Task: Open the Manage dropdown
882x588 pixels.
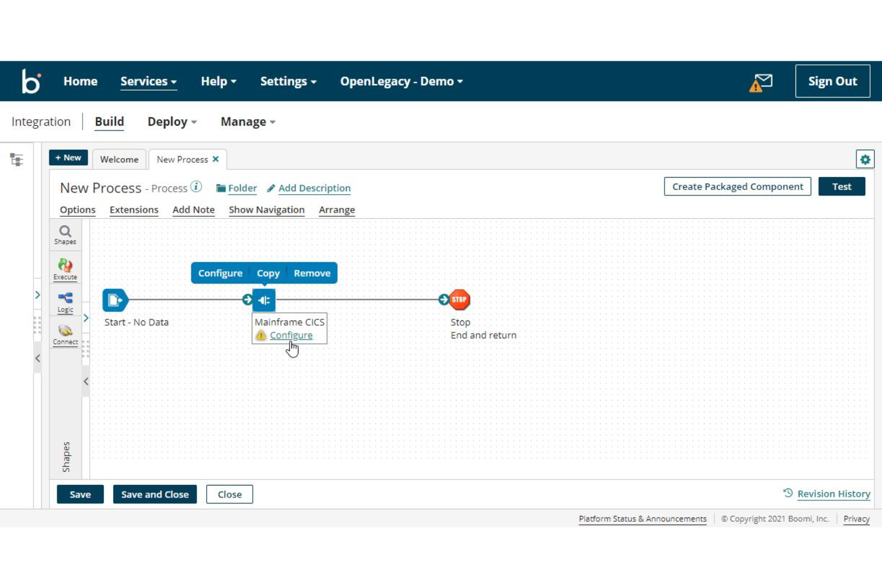Action: click(x=248, y=122)
